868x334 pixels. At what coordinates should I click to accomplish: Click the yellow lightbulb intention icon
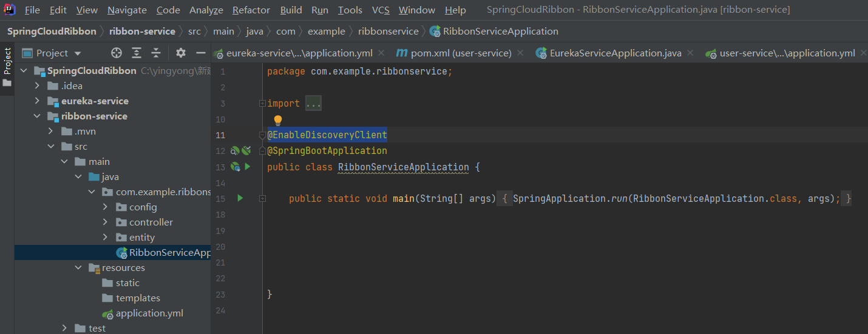[278, 120]
